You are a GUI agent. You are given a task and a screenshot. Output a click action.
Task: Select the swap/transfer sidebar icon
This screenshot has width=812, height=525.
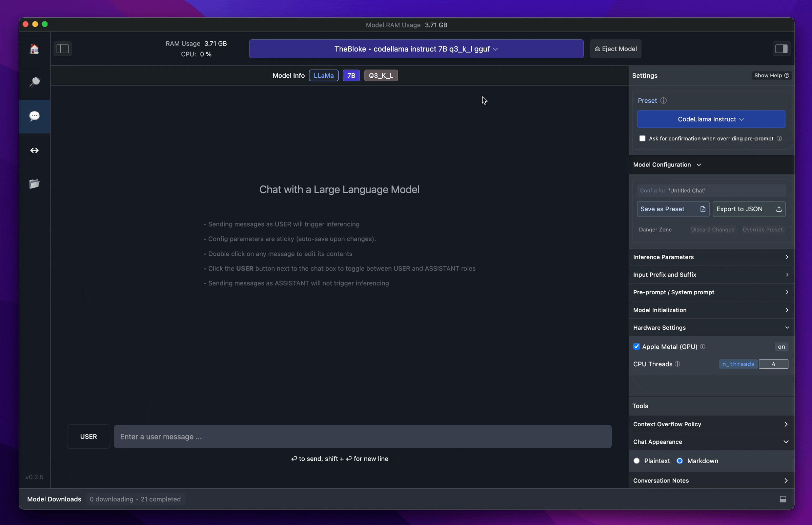pyautogui.click(x=34, y=150)
